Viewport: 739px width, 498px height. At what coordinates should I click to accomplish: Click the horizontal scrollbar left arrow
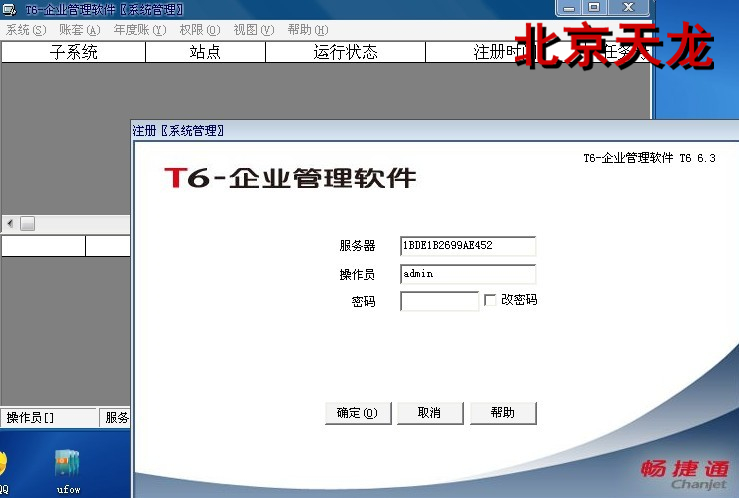(x=10, y=224)
